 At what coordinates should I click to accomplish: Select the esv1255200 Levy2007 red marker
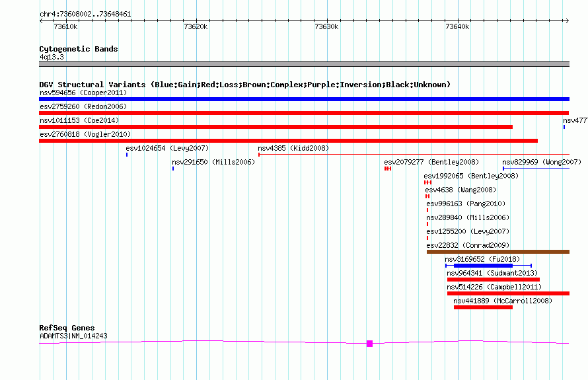pos(427,238)
